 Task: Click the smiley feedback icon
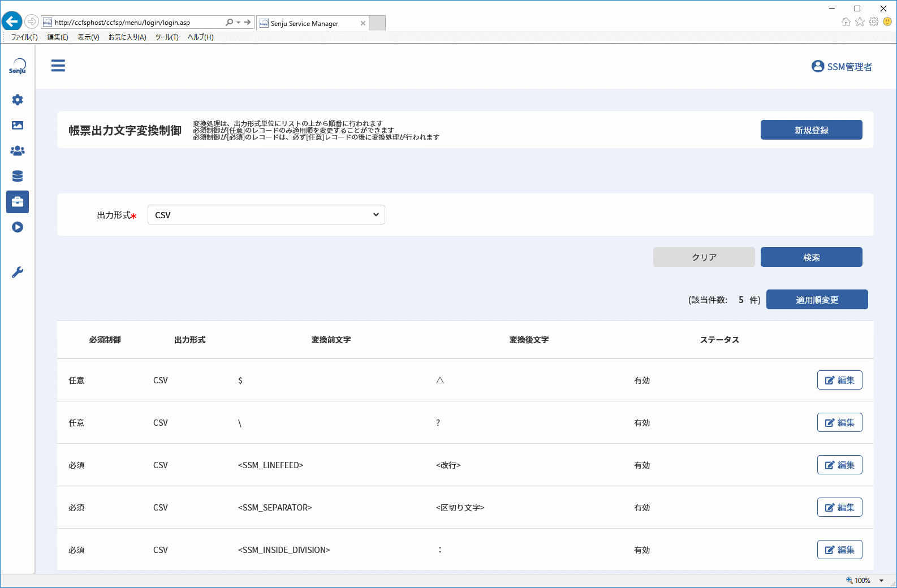(x=887, y=22)
